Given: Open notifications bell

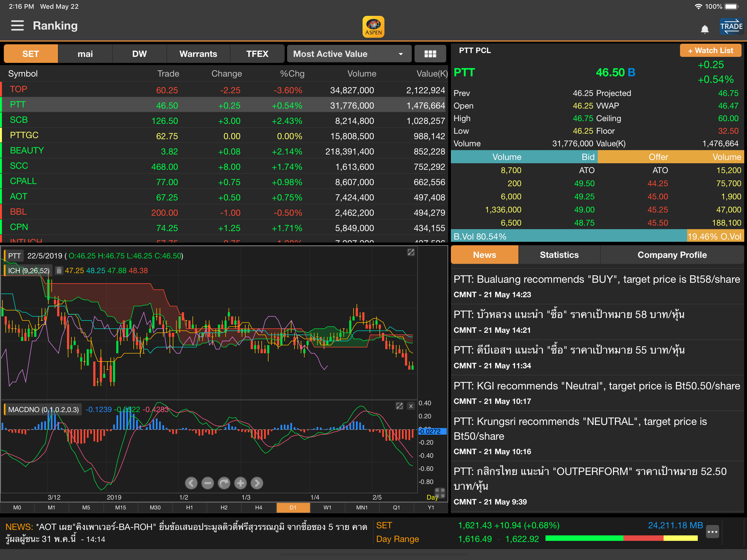Looking at the screenshot, I should (x=704, y=29).
